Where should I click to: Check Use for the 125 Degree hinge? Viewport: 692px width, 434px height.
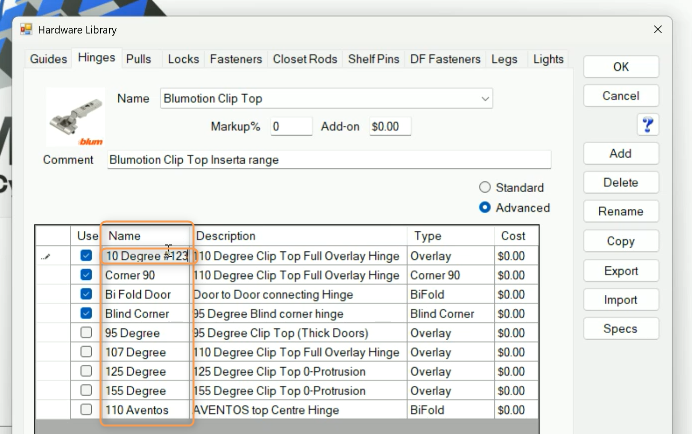86,371
